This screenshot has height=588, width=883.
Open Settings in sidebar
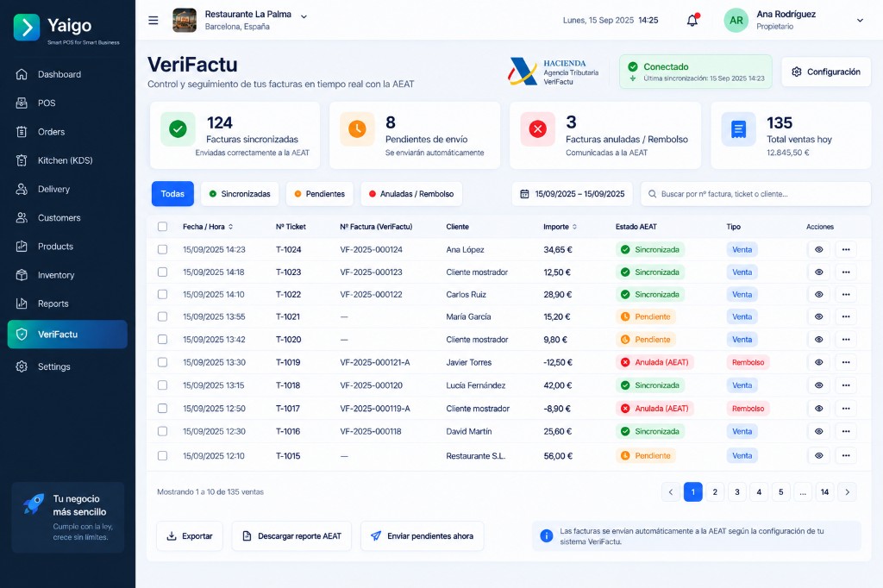pos(67,366)
